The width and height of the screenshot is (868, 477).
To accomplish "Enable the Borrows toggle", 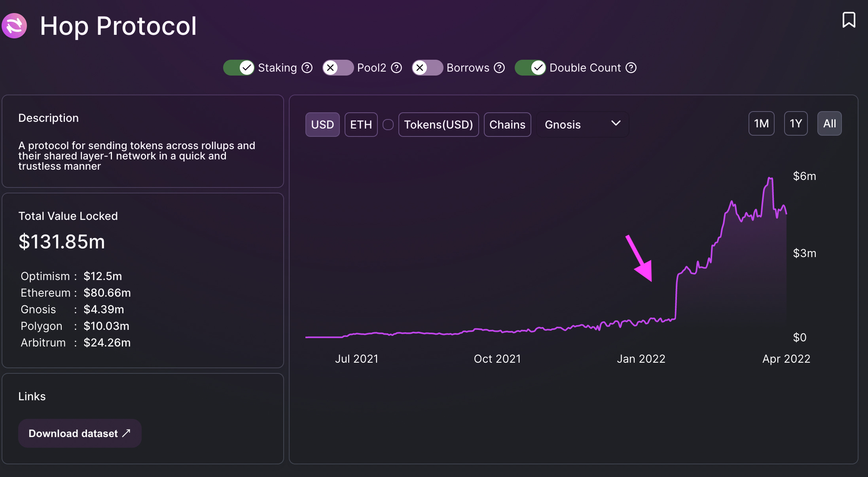I will [x=427, y=68].
